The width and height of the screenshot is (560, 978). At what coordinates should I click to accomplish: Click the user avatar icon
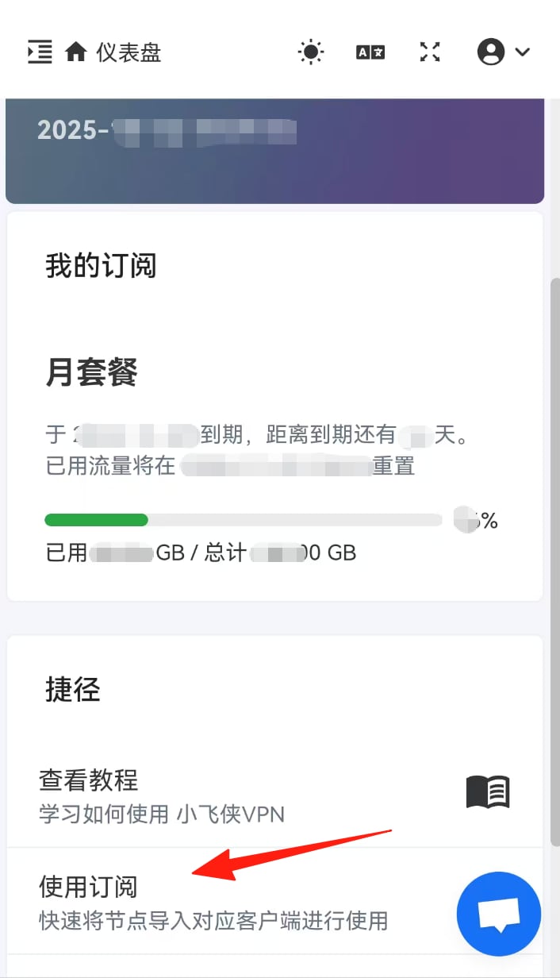point(491,52)
